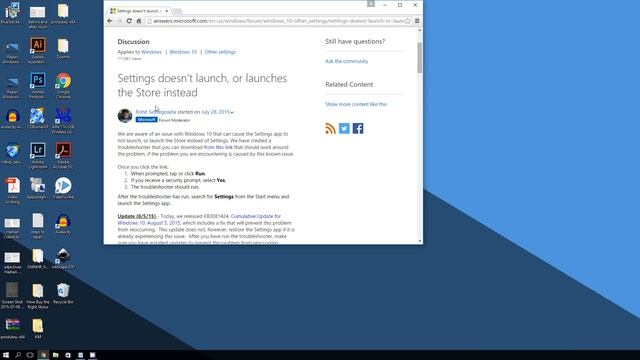
Task: Open the Windows 10 category link
Action: (x=183, y=52)
